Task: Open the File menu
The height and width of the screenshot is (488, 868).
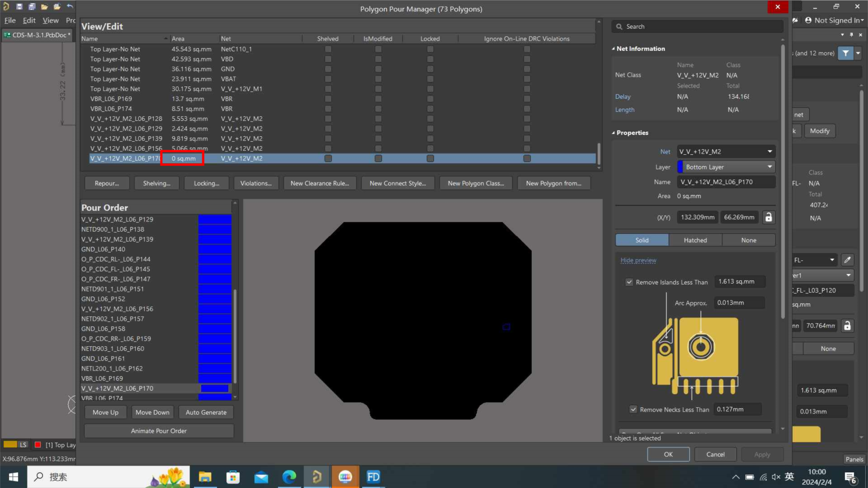Action: point(10,20)
